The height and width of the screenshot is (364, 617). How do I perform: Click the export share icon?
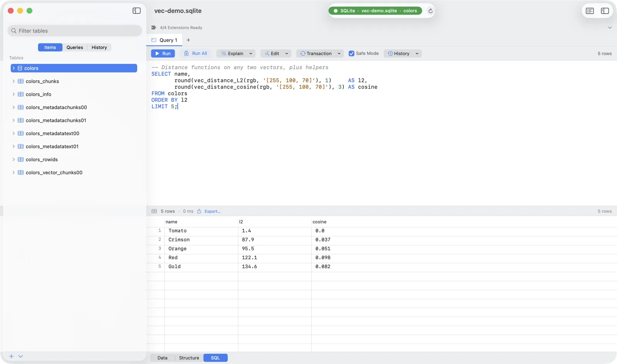pyautogui.click(x=199, y=211)
